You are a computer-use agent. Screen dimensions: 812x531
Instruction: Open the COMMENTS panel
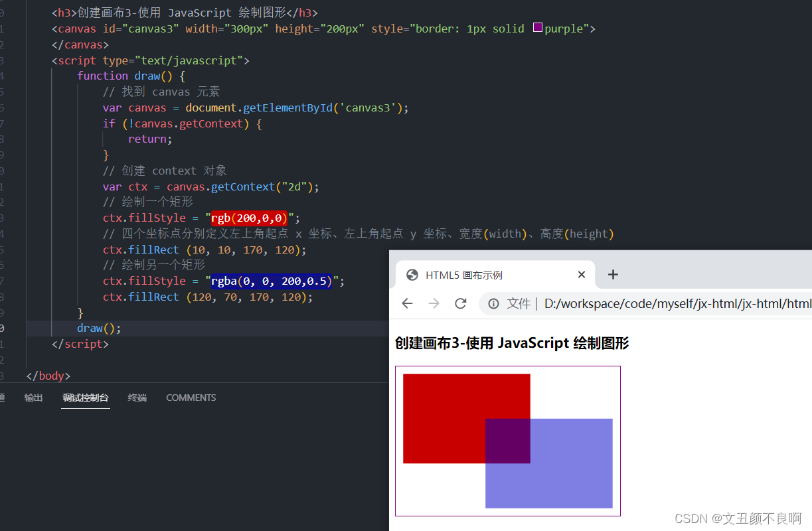pos(191,398)
